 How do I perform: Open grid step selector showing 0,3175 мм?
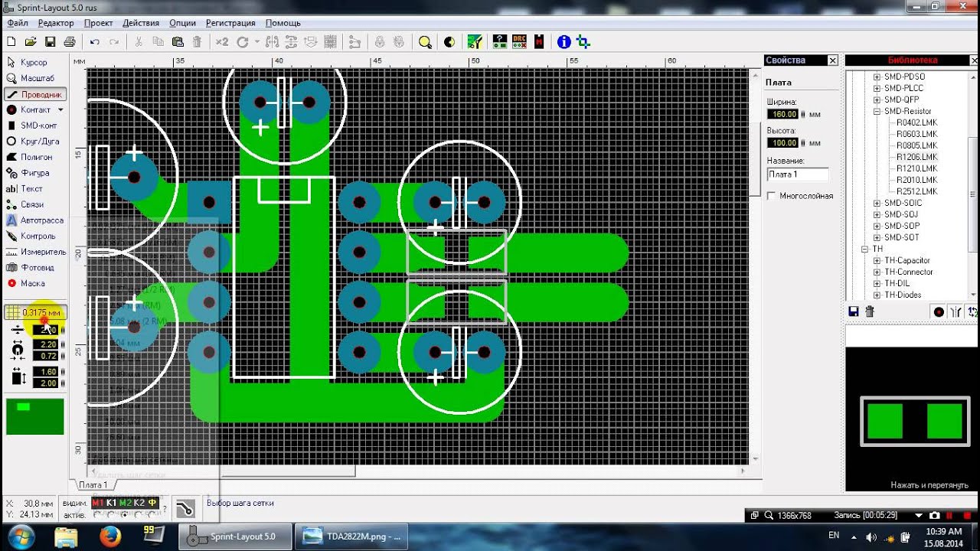pyautogui.click(x=35, y=312)
